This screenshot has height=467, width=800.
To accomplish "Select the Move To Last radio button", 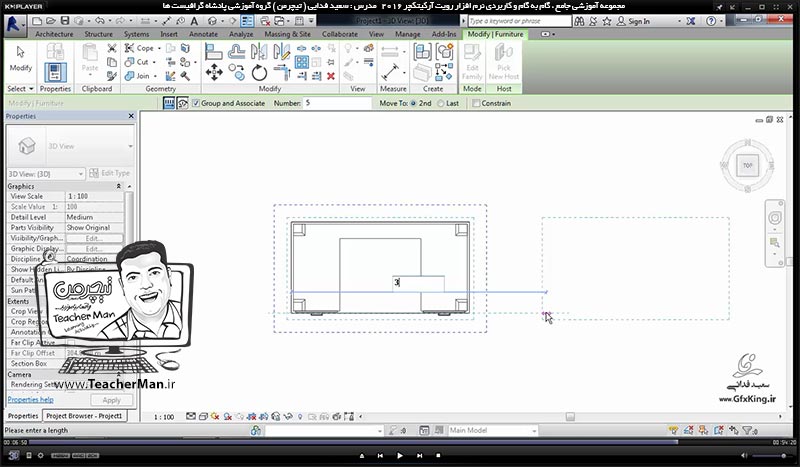I will (440, 103).
